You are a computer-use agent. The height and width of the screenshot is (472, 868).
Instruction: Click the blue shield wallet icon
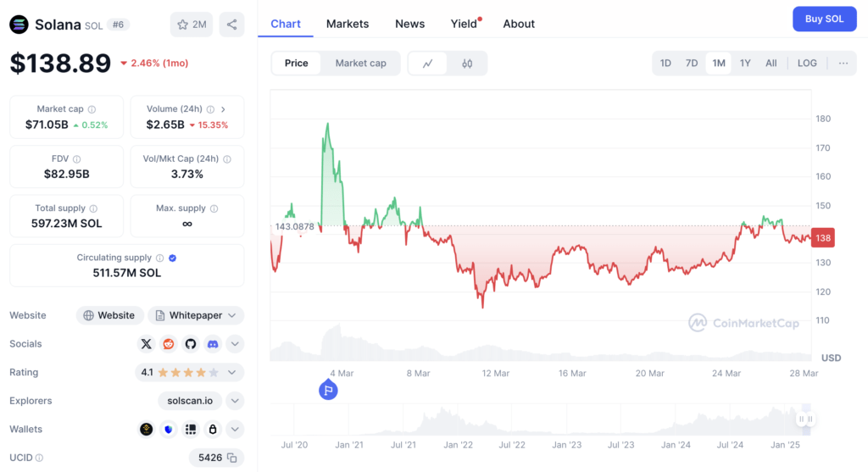(169, 430)
